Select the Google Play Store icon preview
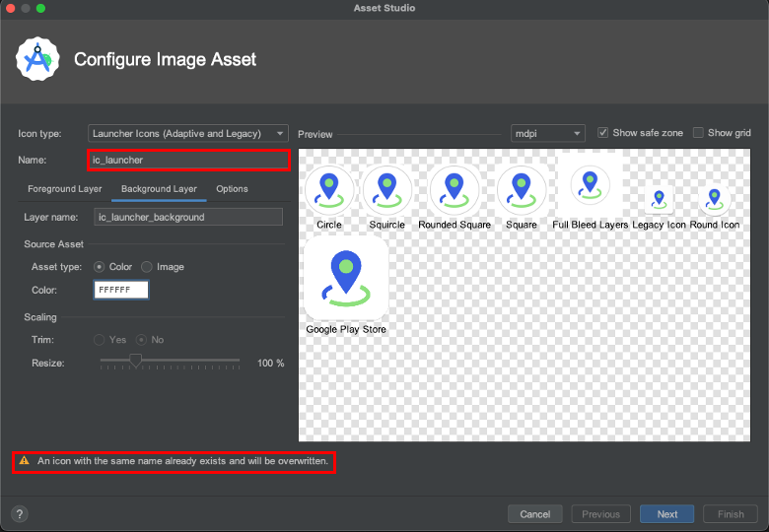This screenshot has width=769, height=532. tap(346, 278)
